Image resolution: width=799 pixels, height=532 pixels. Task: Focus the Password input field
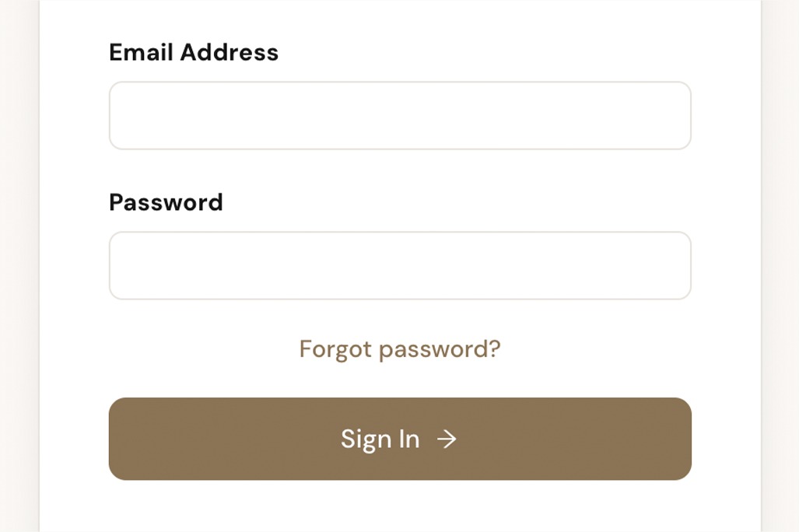point(400,266)
